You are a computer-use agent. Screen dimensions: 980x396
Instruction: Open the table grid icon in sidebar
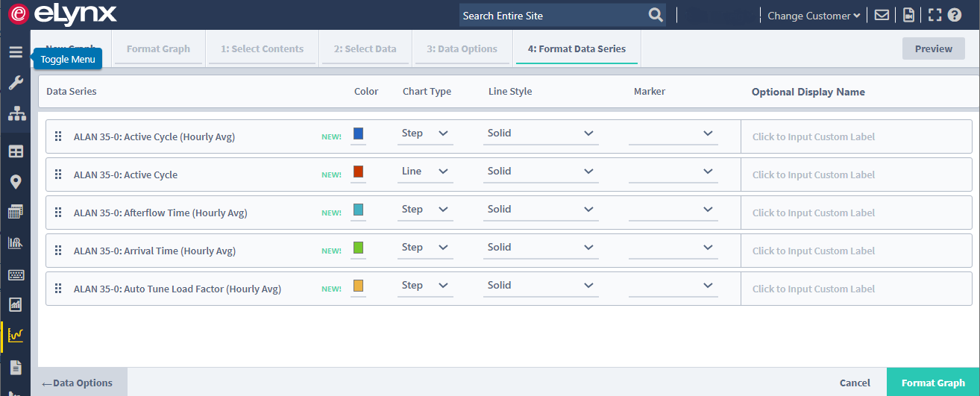(16, 151)
